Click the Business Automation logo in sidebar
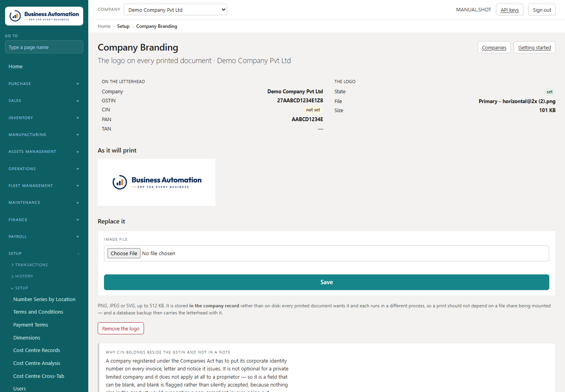The image size is (565, 392). (44, 16)
